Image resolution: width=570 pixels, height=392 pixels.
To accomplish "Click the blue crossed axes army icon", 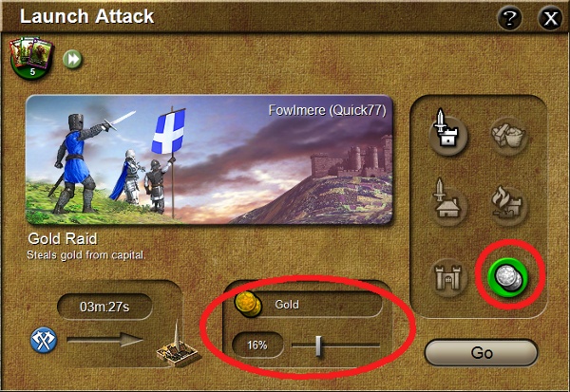I will pyautogui.click(x=44, y=341).
